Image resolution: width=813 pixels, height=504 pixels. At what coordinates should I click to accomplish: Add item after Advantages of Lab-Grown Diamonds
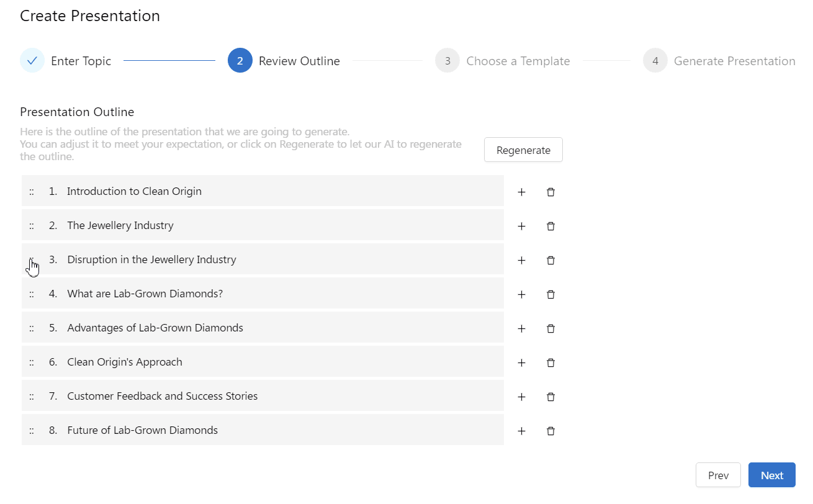point(521,328)
